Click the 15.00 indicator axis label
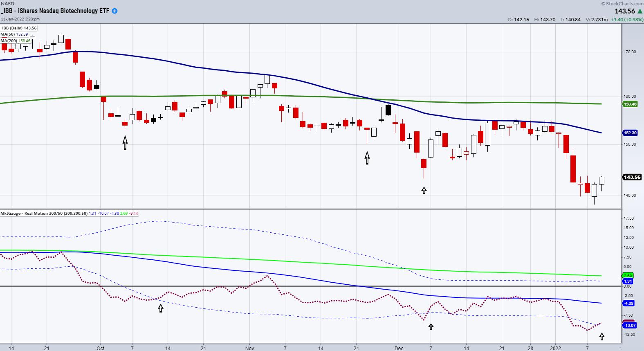644x351 pixels. click(629, 228)
